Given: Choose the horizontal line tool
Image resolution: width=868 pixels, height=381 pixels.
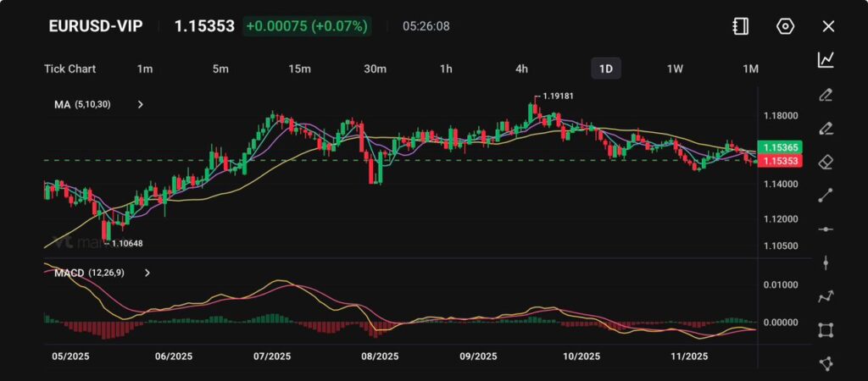Looking at the screenshot, I should 826,229.
